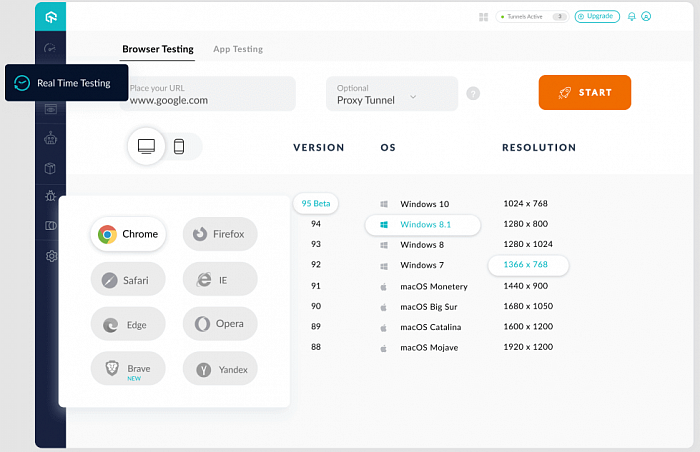Choose version 89
Image resolution: width=700 pixels, height=452 pixels.
point(316,326)
